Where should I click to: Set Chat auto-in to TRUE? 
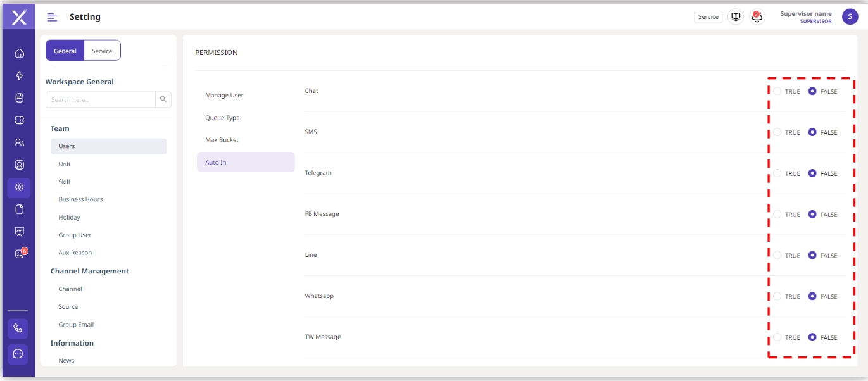(x=777, y=91)
